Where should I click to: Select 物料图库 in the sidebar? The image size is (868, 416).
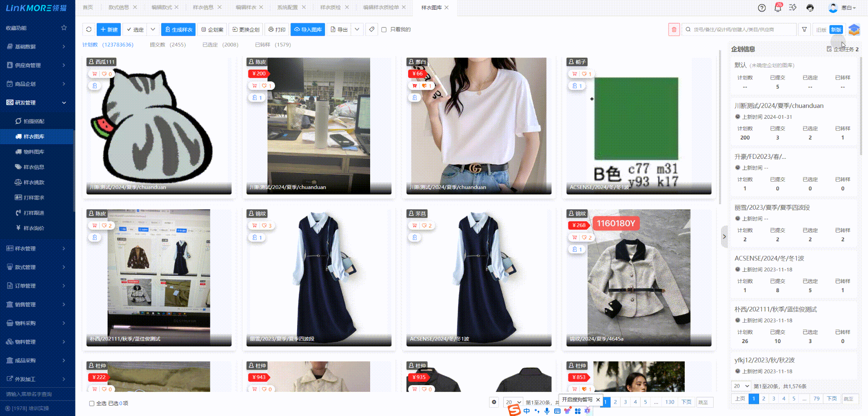tap(34, 152)
